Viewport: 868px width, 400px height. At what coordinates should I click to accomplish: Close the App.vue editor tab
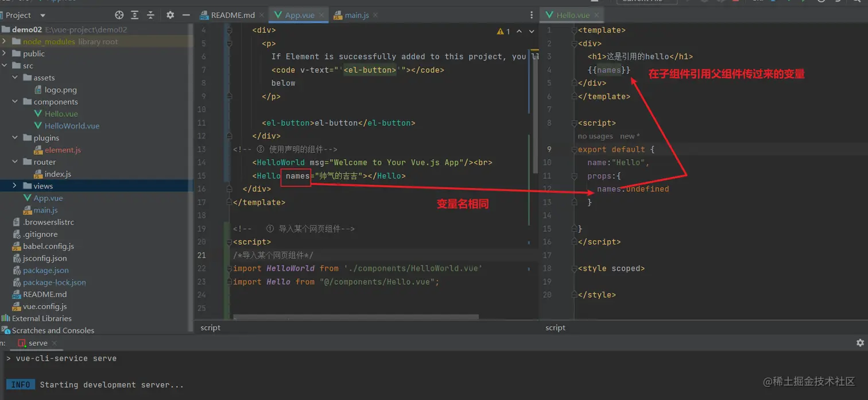click(x=321, y=15)
